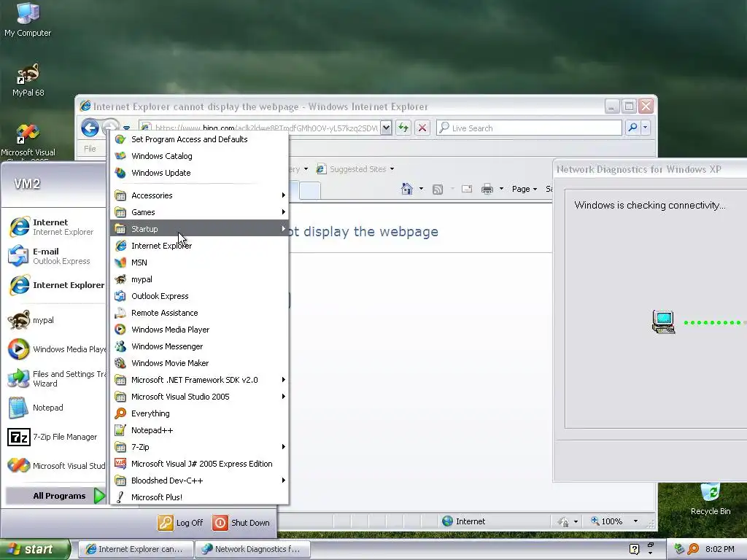
Task: Click the Shut Down button
Action: 241,522
